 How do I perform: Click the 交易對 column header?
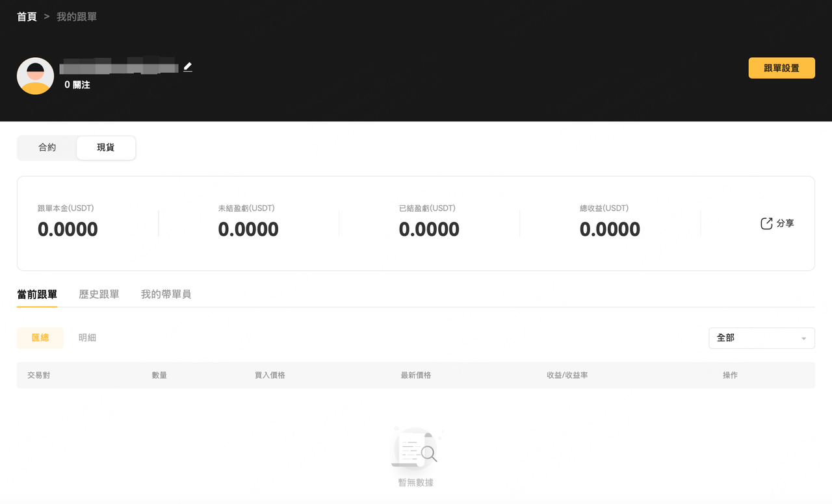coord(38,375)
